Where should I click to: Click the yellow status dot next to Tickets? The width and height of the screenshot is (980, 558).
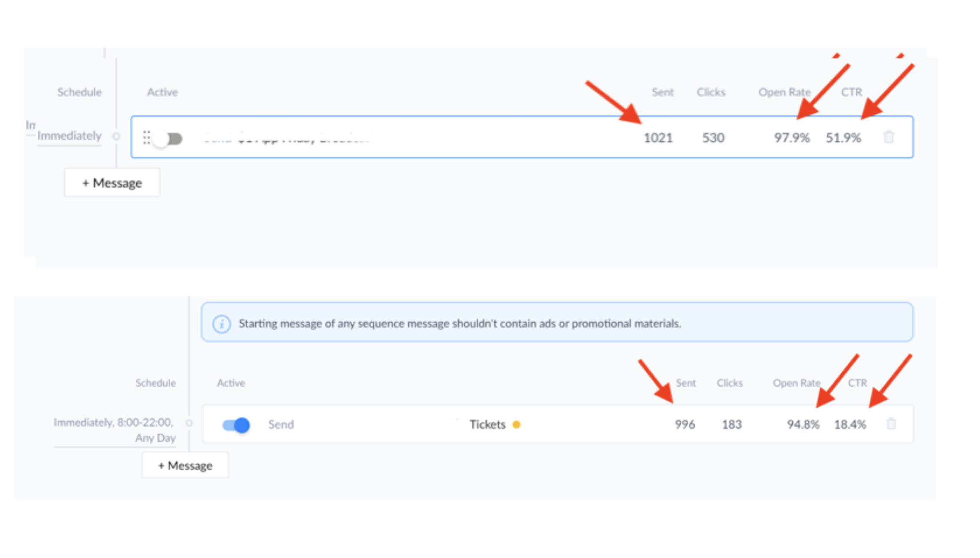pos(516,425)
